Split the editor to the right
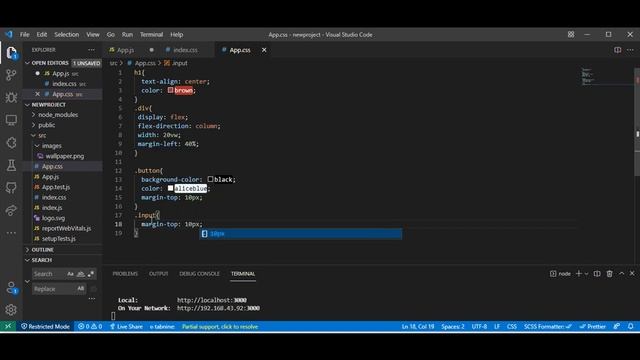 (x=618, y=50)
